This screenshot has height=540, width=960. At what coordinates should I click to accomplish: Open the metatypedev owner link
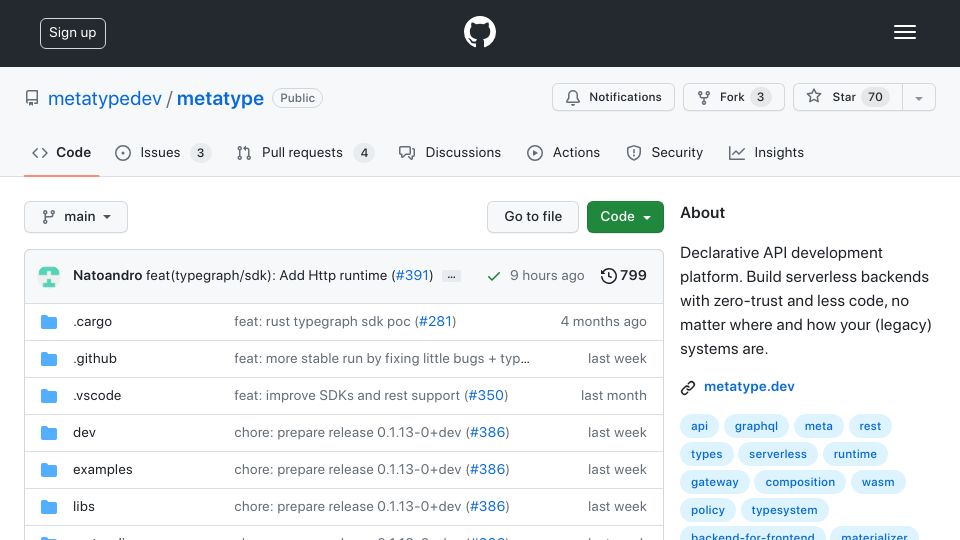(105, 98)
